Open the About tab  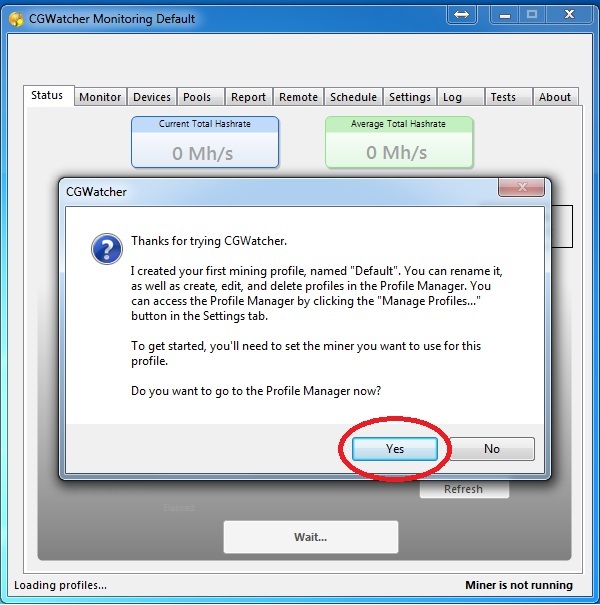tap(555, 97)
